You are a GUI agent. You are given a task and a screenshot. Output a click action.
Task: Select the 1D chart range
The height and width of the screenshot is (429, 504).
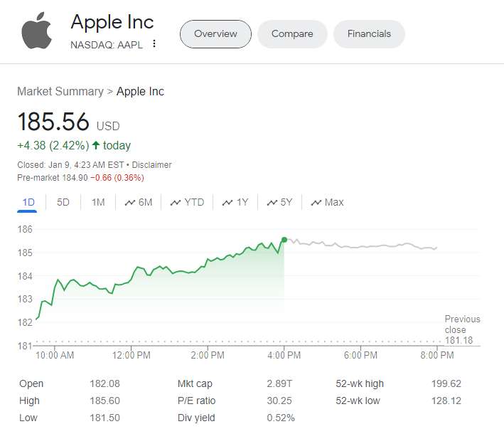pos(28,202)
